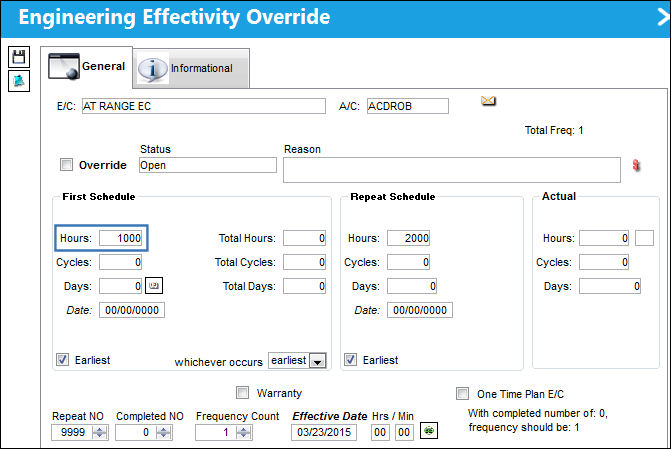
Task: Click the Frequency Count spinner arrows
Action: pyautogui.click(x=243, y=432)
